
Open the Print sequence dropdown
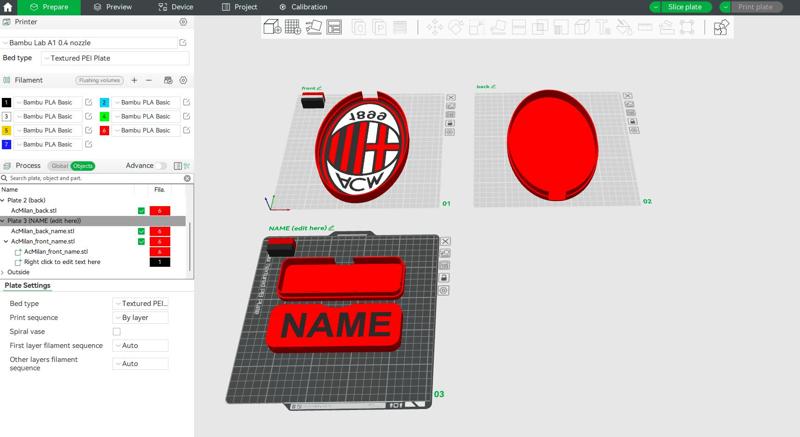(x=140, y=317)
